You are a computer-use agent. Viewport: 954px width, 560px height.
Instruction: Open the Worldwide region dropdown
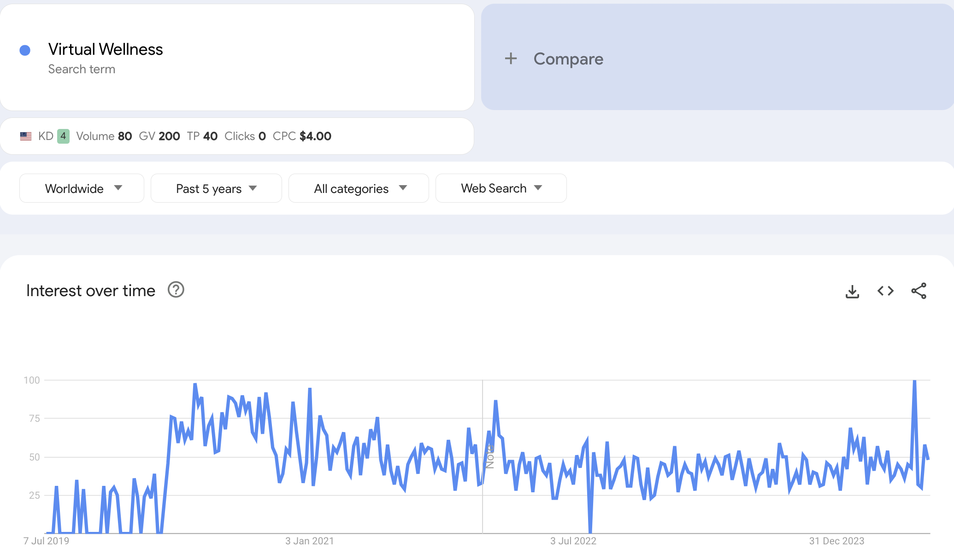82,188
